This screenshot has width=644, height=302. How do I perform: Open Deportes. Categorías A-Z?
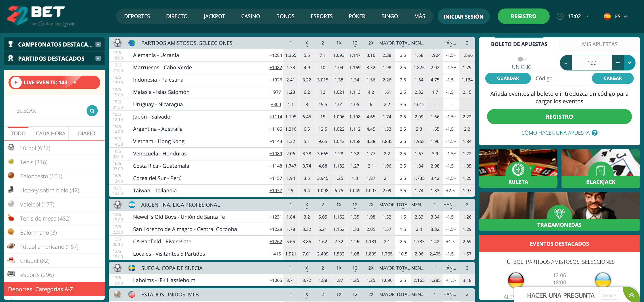(54, 289)
